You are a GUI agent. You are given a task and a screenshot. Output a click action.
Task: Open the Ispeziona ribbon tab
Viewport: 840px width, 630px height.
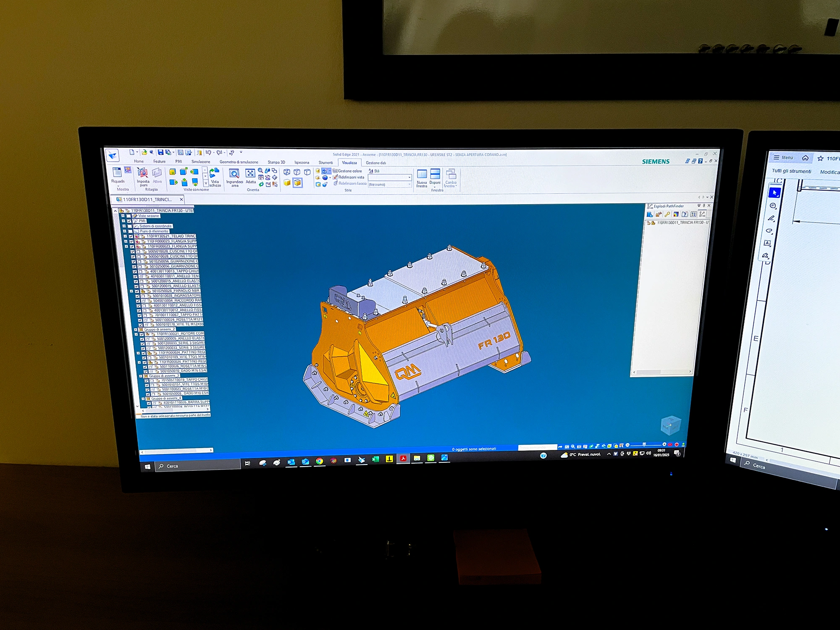pos(302,162)
